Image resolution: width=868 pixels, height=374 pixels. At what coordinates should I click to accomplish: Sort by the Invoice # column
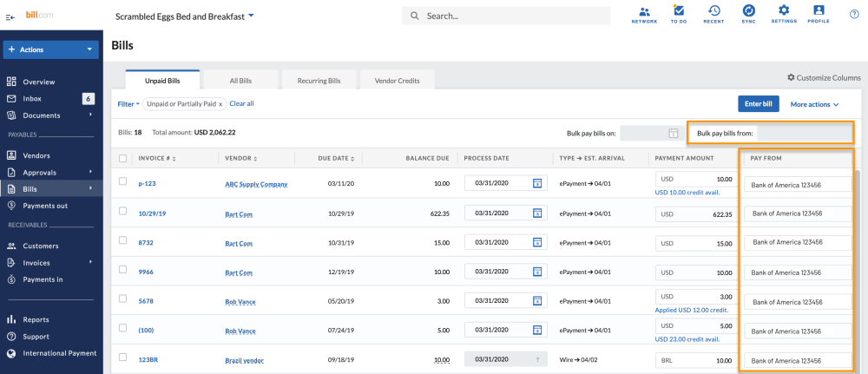coord(157,158)
